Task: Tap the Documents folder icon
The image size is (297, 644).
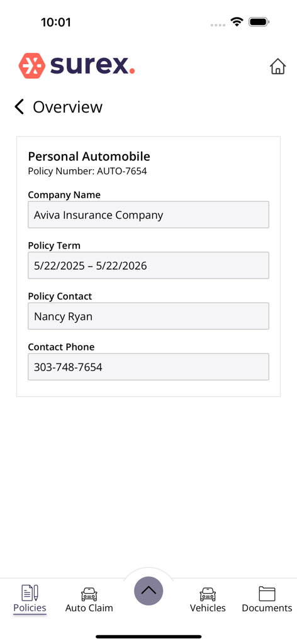Action: point(267,594)
